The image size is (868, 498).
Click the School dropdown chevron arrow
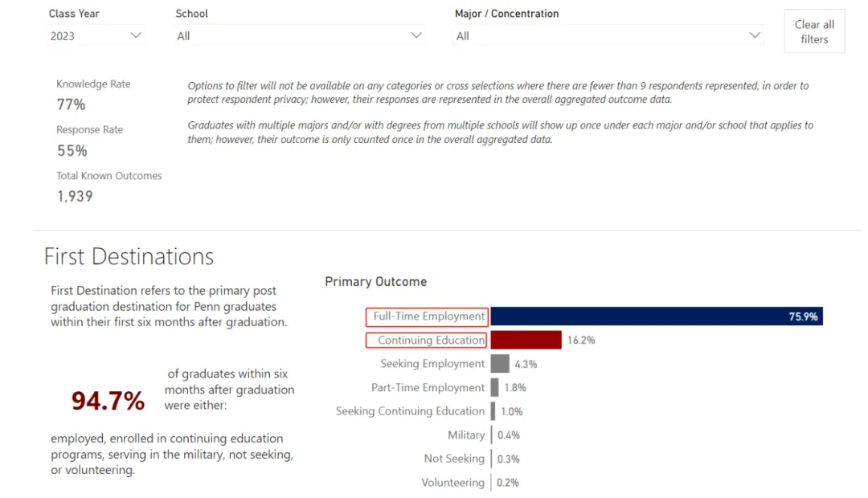click(x=416, y=35)
